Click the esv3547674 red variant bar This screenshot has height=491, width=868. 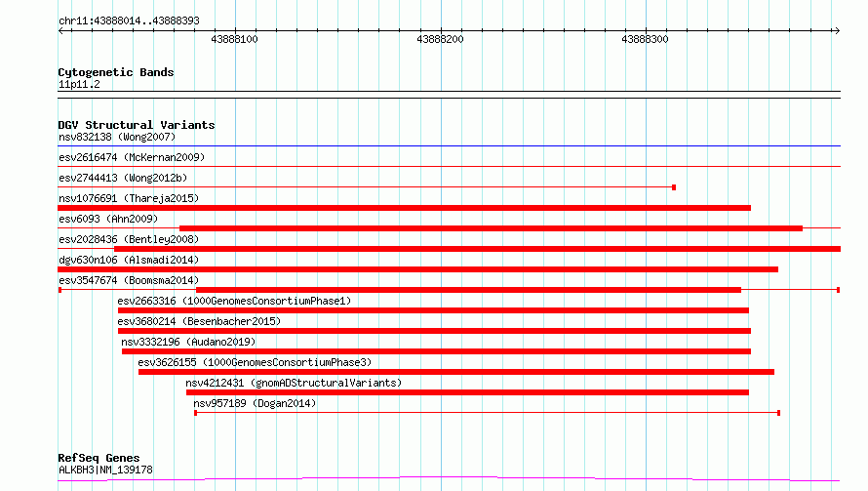tap(468, 290)
